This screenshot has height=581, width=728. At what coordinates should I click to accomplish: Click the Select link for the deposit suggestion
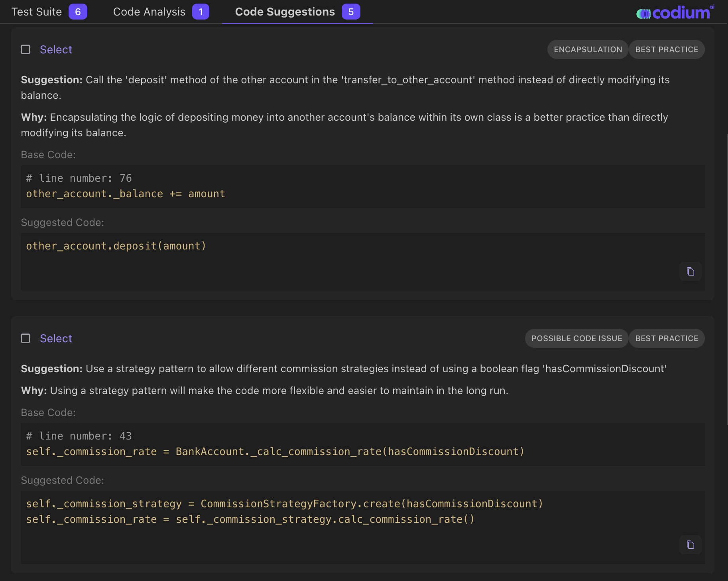tap(56, 49)
